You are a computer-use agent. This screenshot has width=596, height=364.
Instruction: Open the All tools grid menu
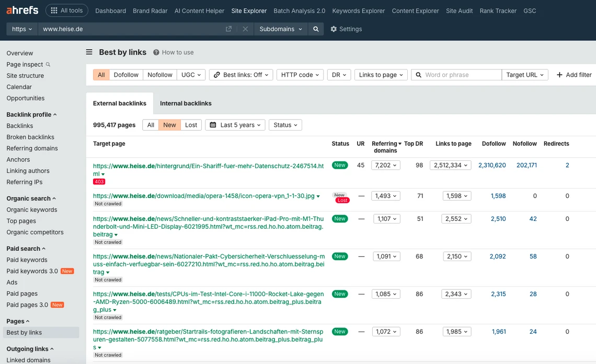click(x=67, y=10)
